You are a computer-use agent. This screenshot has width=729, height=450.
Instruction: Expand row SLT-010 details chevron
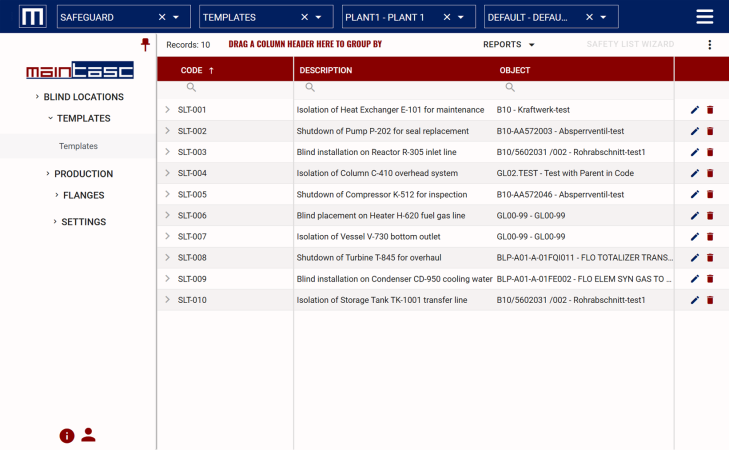point(167,300)
